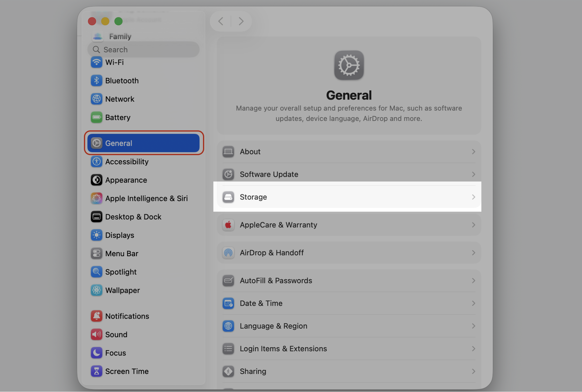Open the Spotlight magnifier icon
This screenshot has height=392, width=582.
(x=96, y=272)
